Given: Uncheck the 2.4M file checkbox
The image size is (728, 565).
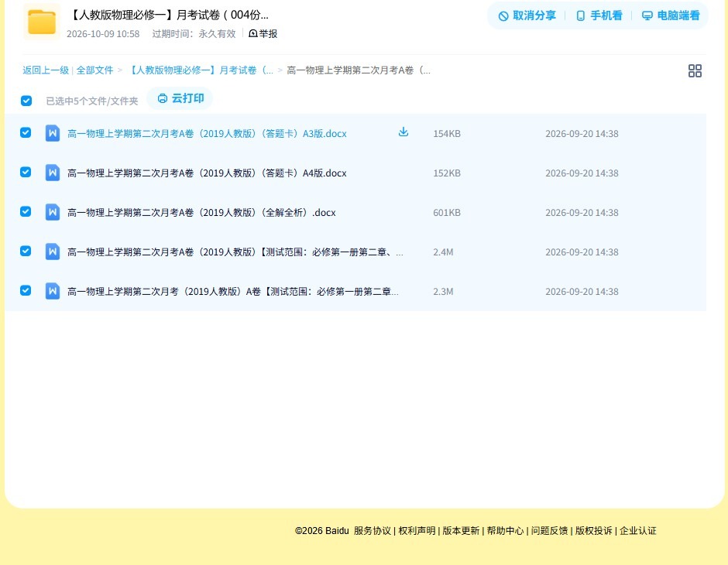Looking at the screenshot, I should [x=26, y=251].
